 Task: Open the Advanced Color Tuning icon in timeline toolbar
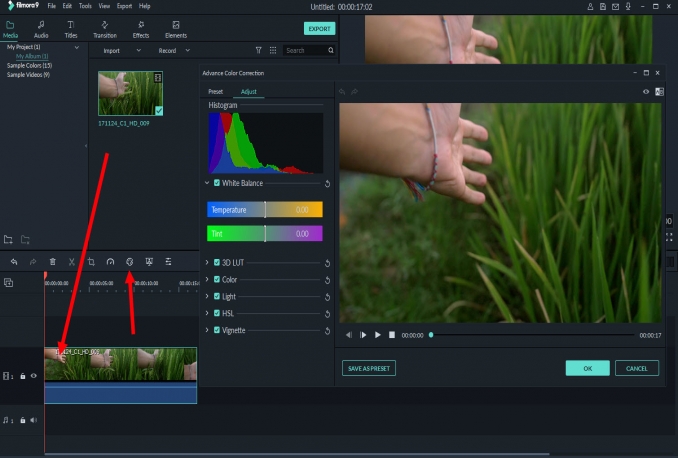129,261
